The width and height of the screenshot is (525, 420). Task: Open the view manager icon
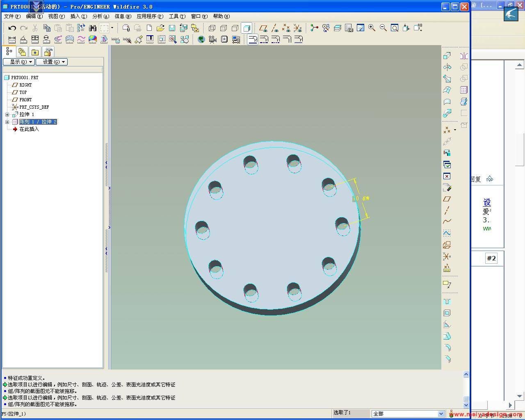(349, 28)
